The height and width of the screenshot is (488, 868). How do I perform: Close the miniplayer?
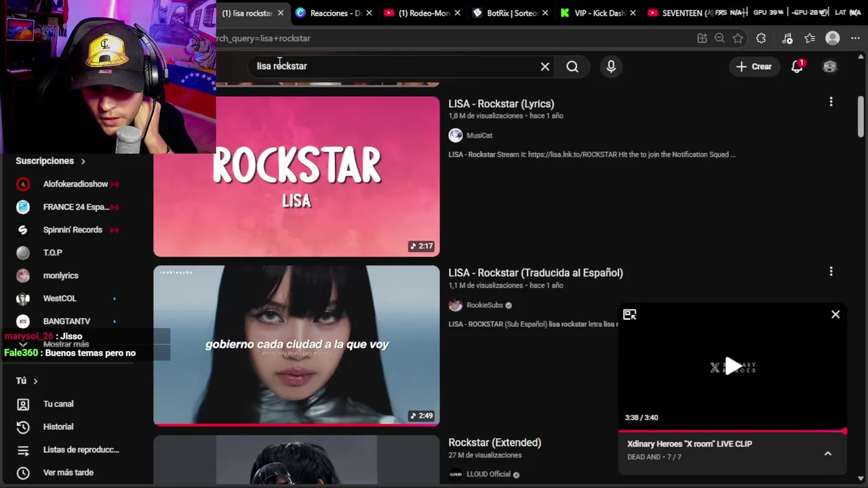(835, 314)
